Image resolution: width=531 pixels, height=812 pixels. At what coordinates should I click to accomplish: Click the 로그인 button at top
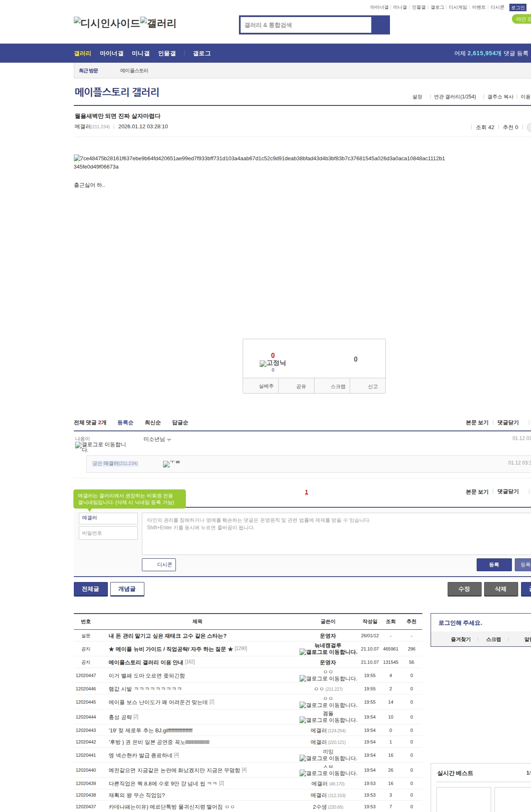[518, 7]
